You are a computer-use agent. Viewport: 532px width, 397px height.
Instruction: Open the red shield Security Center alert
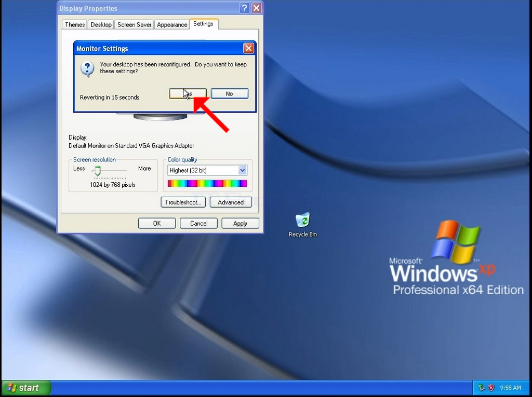tap(491, 388)
